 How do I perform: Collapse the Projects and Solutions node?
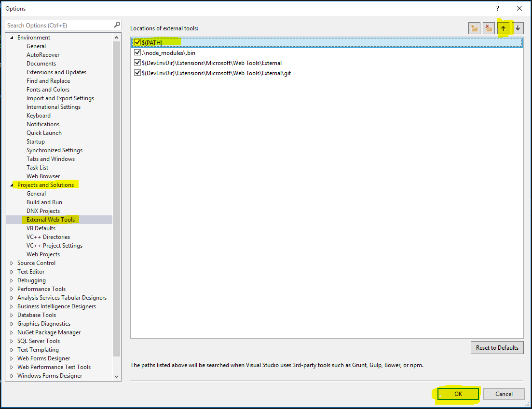click(12, 185)
